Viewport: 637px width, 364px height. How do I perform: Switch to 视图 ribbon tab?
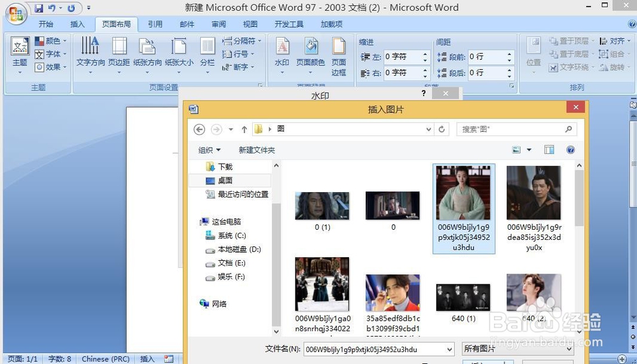(250, 24)
